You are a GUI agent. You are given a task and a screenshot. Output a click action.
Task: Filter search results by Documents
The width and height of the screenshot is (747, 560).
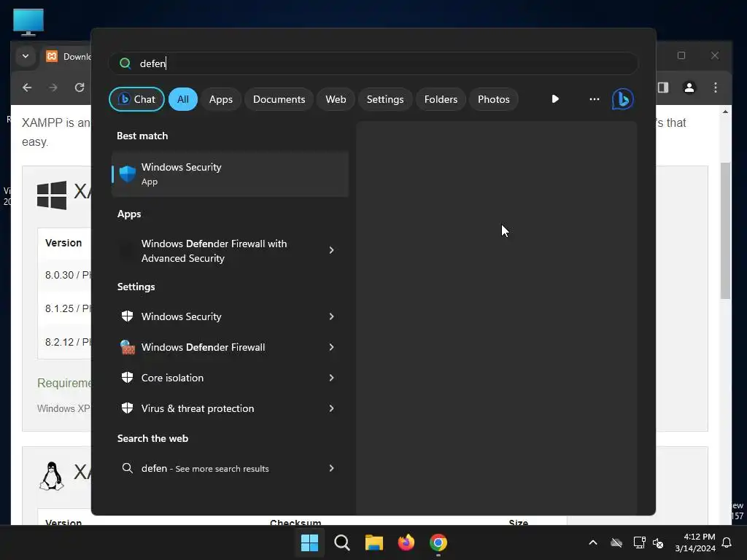tap(279, 99)
